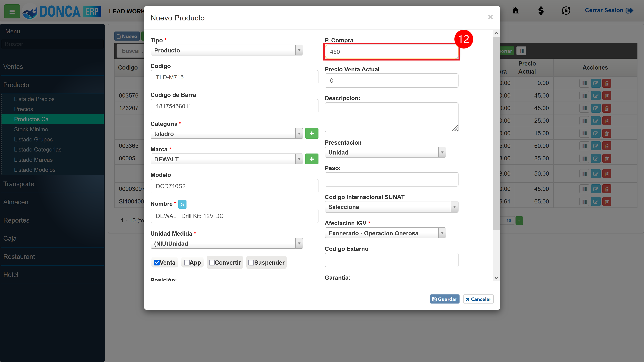Edit the product in row 003365

(596, 146)
